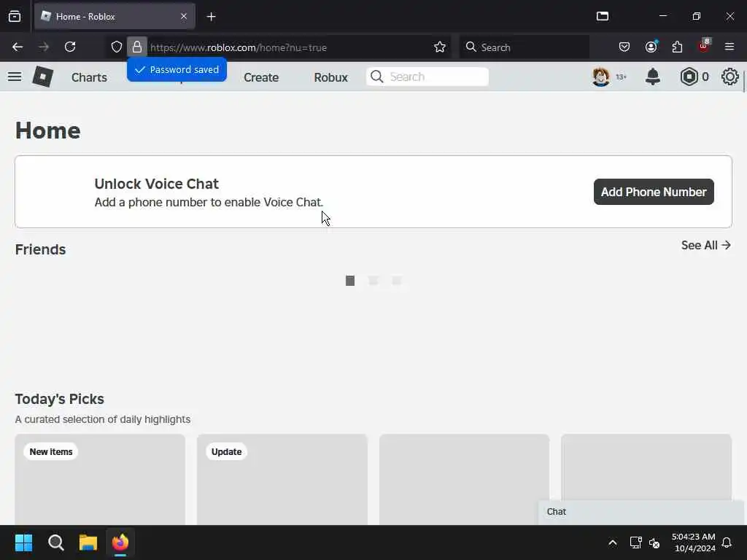Open the Robux menu item

point(330,77)
